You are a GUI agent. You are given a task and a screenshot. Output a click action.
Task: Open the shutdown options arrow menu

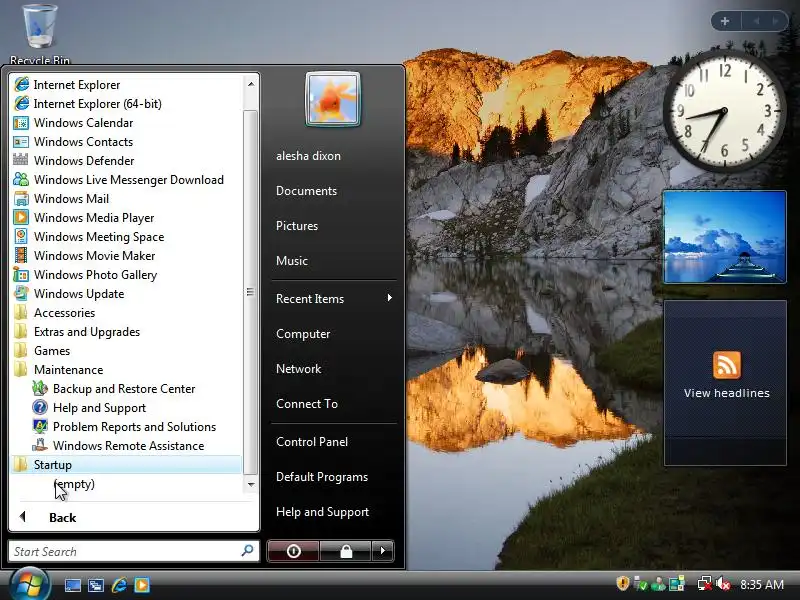[383, 551]
